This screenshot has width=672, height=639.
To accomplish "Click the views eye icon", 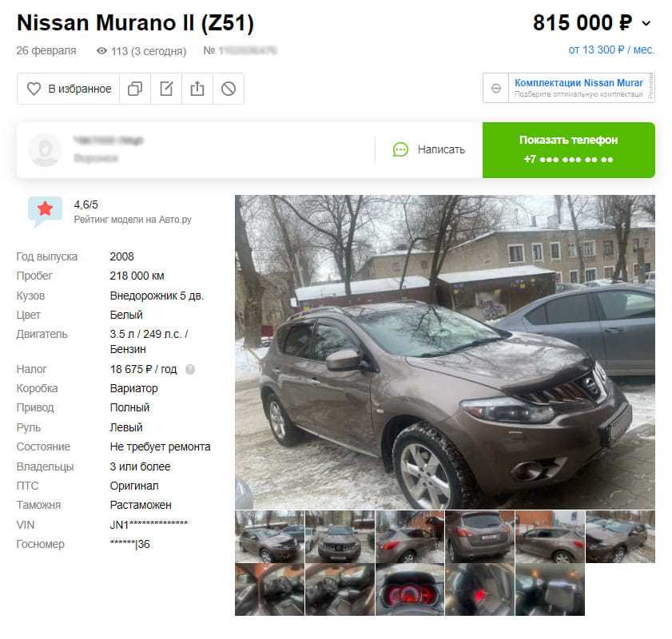I will tap(101, 51).
